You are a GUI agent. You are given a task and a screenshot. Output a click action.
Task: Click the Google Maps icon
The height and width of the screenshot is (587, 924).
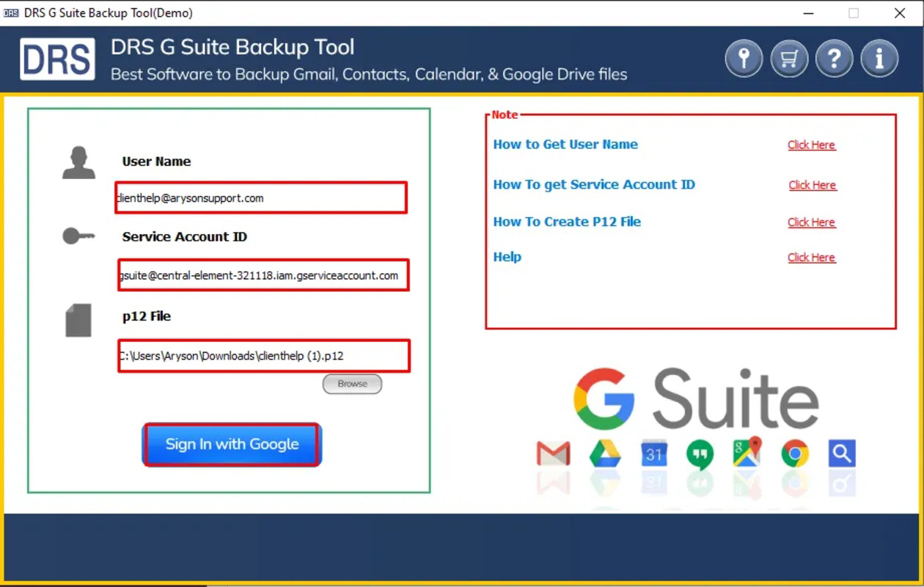[747, 452]
